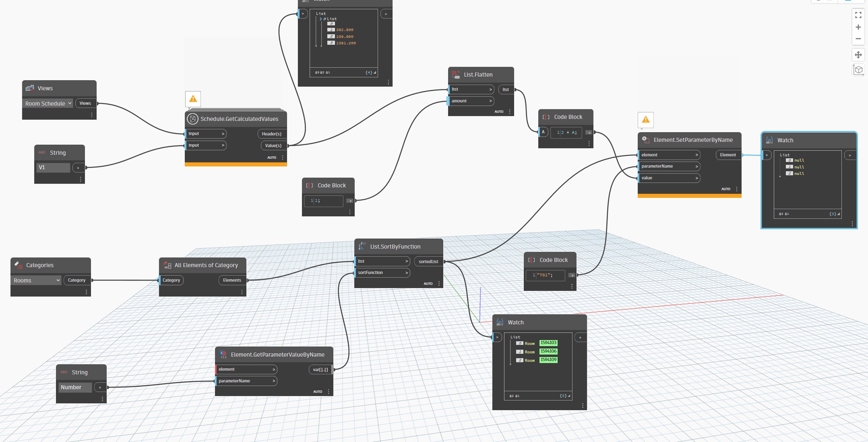The image size is (868, 442).
Task: Expand the nested List in top Watch
Action: (x=321, y=19)
